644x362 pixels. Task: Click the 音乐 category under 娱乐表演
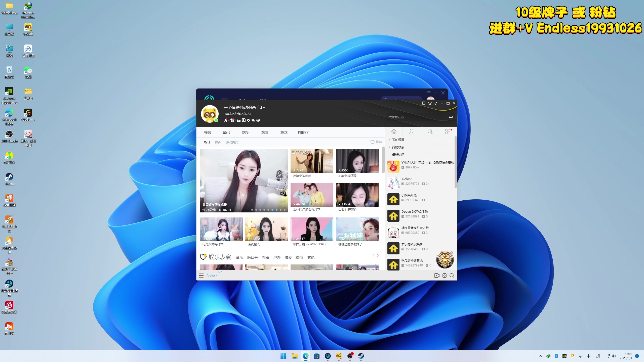point(239,257)
